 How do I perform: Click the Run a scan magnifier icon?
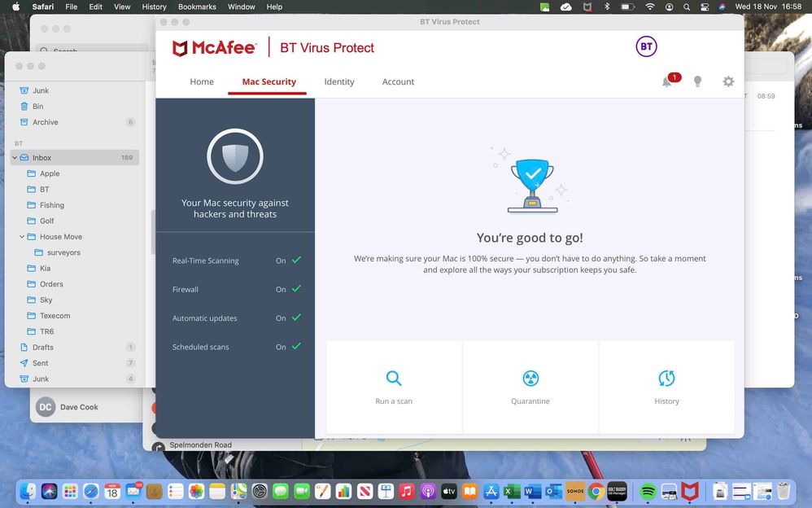coord(394,379)
